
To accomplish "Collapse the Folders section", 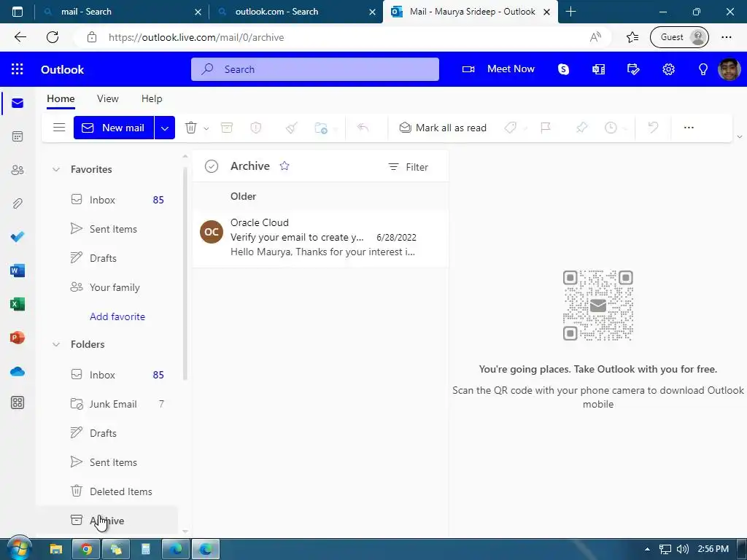I will pos(55,344).
